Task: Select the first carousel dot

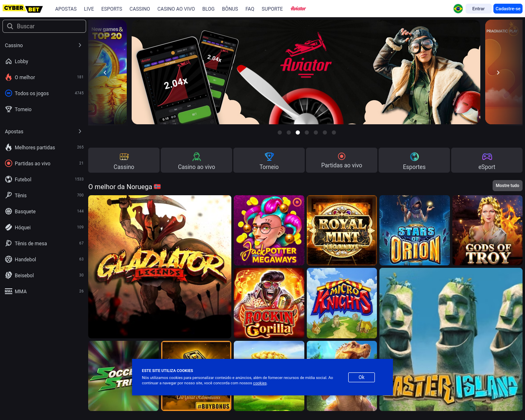Action: pos(280,132)
